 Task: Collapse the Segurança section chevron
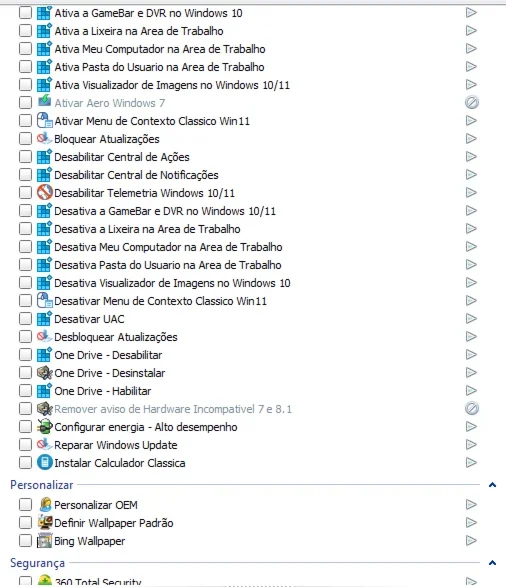click(x=493, y=563)
